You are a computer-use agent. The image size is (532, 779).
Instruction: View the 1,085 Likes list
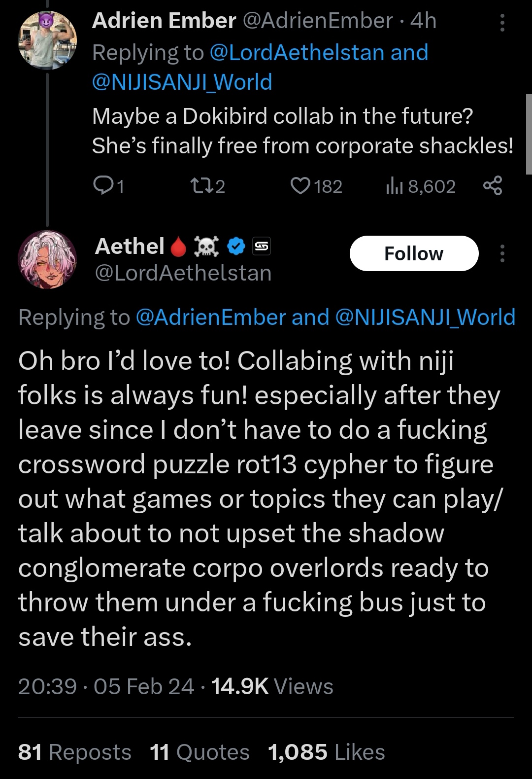pos(327,752)
